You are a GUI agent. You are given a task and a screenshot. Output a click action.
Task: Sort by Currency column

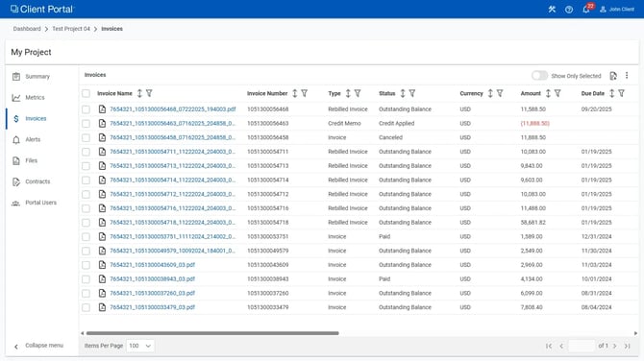pyautogui.click(x=490, y=93)
